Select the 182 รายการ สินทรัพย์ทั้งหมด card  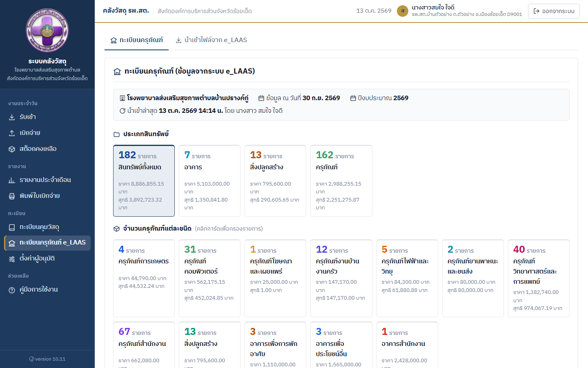(144, 181)
